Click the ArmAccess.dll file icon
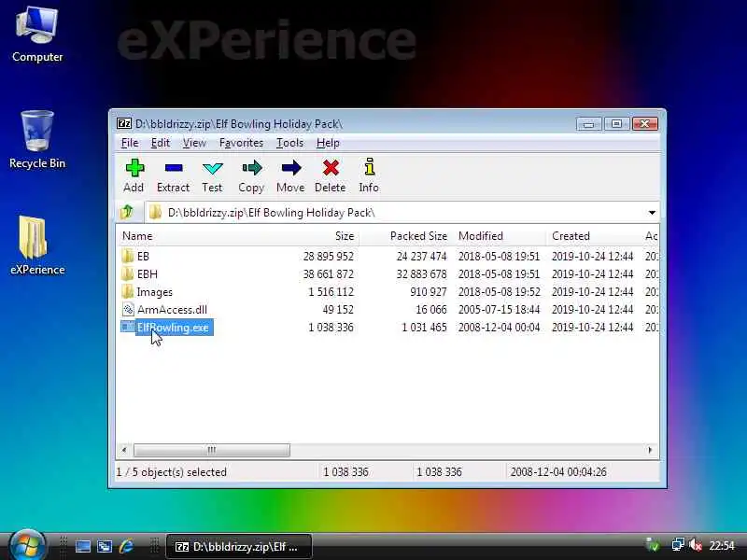This screenshot has width=747, height=560. click(128, 310)
